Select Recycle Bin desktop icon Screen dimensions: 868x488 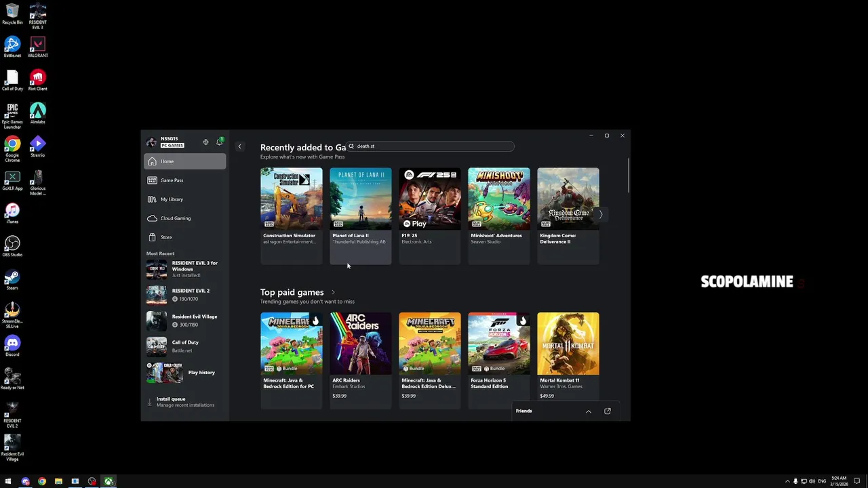(x=12, y=14)
